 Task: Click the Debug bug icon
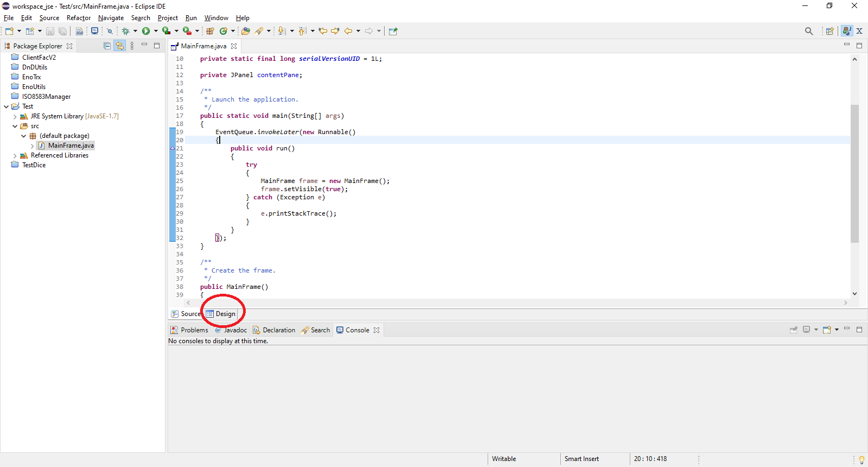click(x=125, y=31)
